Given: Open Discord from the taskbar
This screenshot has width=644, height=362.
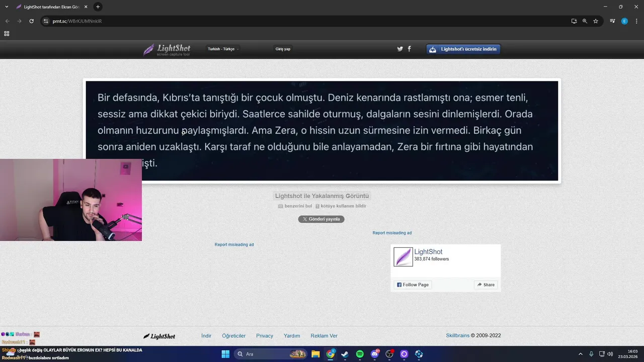Looking at the screenshot, I should (x=375, y=354).
